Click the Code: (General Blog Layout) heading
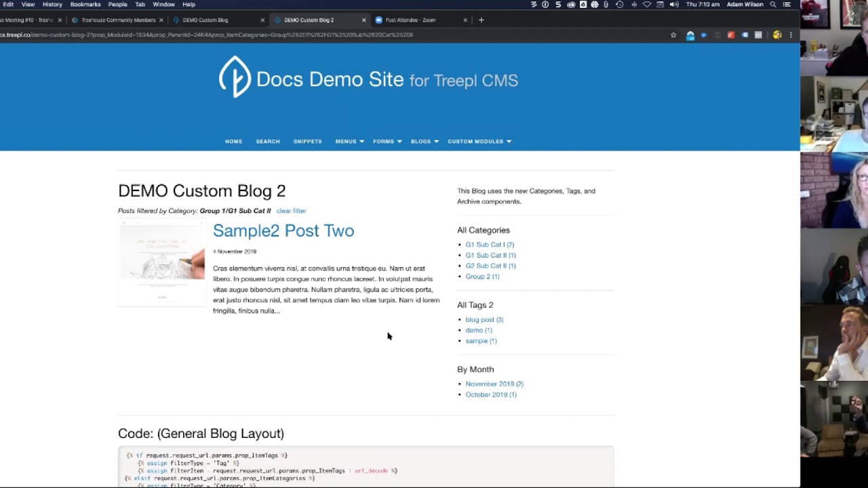868x488 pixels. [x=201, y=434]
